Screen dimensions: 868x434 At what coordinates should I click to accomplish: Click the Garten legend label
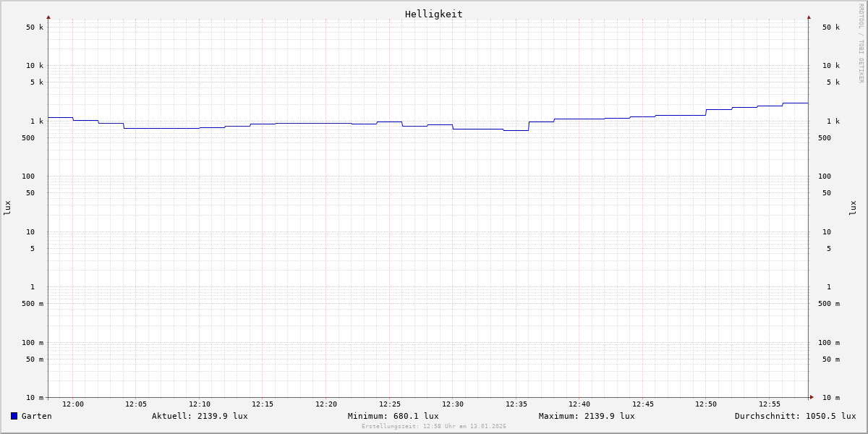36,416
